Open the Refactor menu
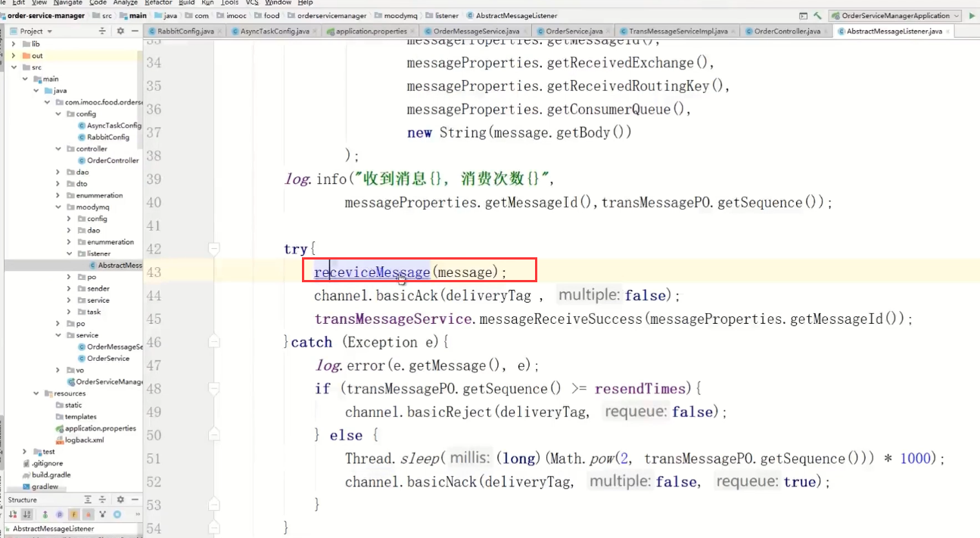 (x=158, y=3)
